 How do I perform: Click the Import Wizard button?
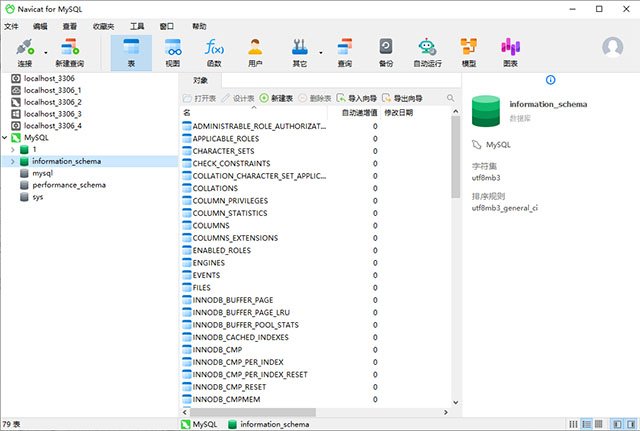[x=356, y=98]
